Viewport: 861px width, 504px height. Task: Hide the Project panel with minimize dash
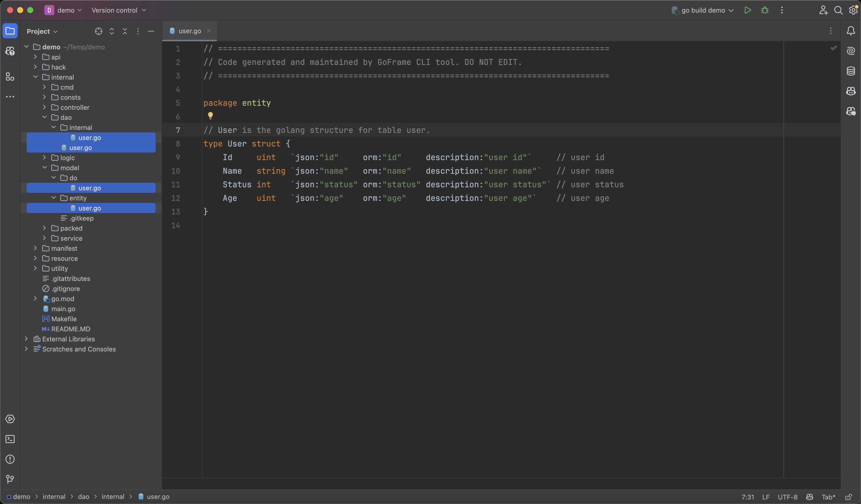click(x=151, y=31)
